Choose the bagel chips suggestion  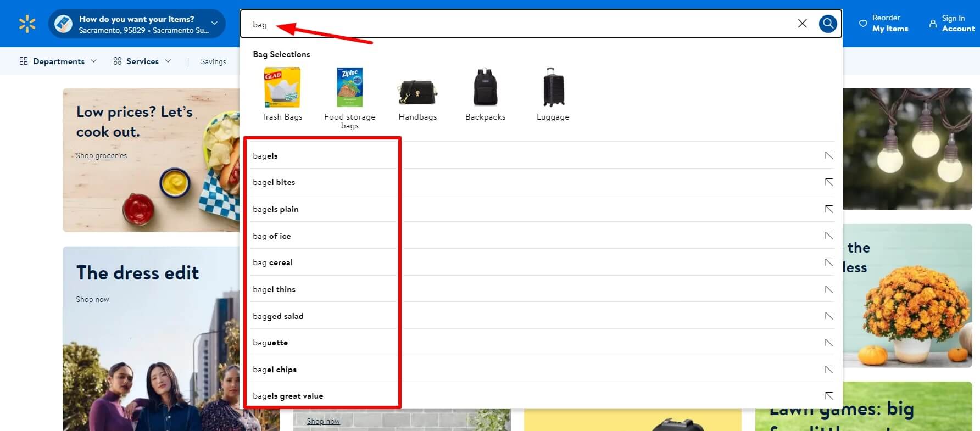(x=275, y=370)
